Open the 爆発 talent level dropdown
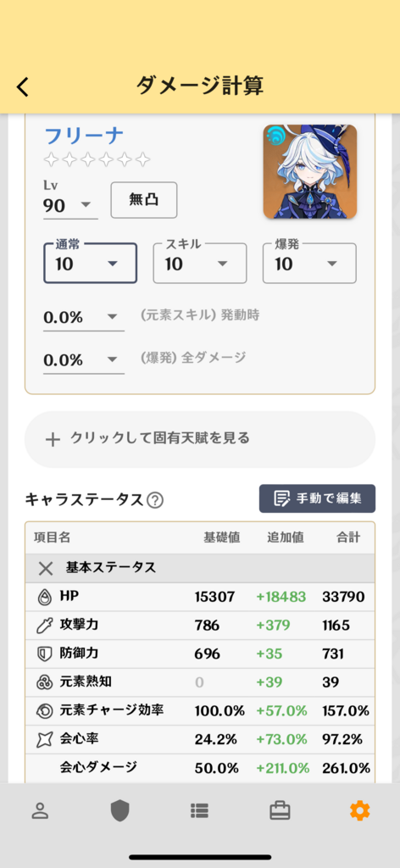Image resolution: width=400 pixels, height=868 pixels. 309,264
